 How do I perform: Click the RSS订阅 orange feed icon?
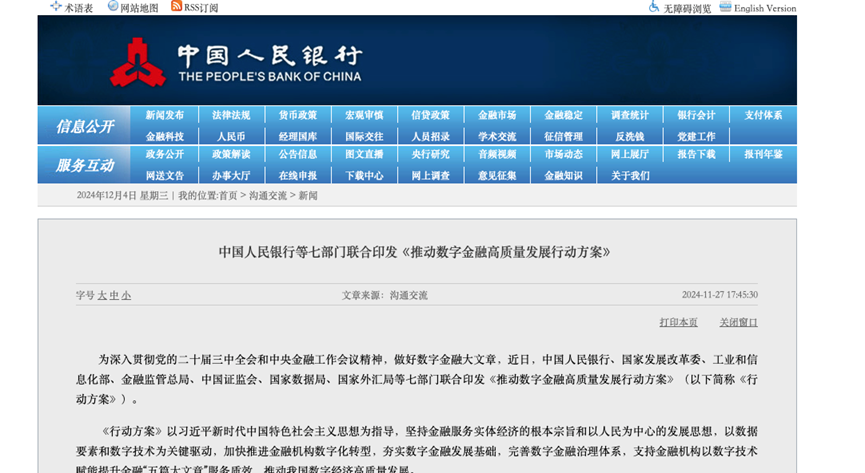point(177,6)
